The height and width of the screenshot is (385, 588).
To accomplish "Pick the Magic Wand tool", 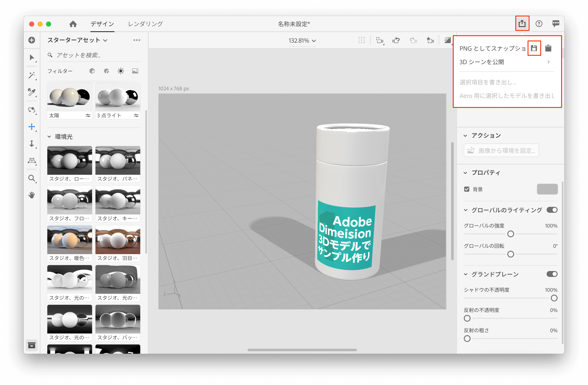I will coord(32,75).
